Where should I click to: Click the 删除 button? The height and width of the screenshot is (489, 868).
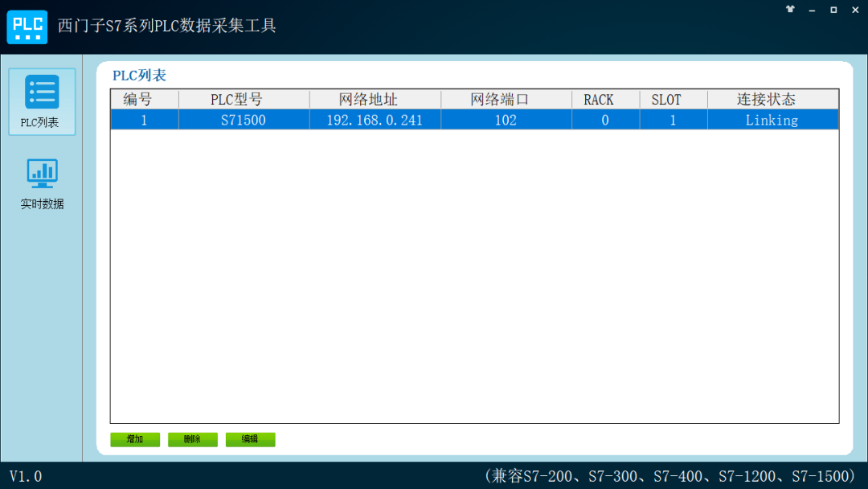(x=193, y=439)
